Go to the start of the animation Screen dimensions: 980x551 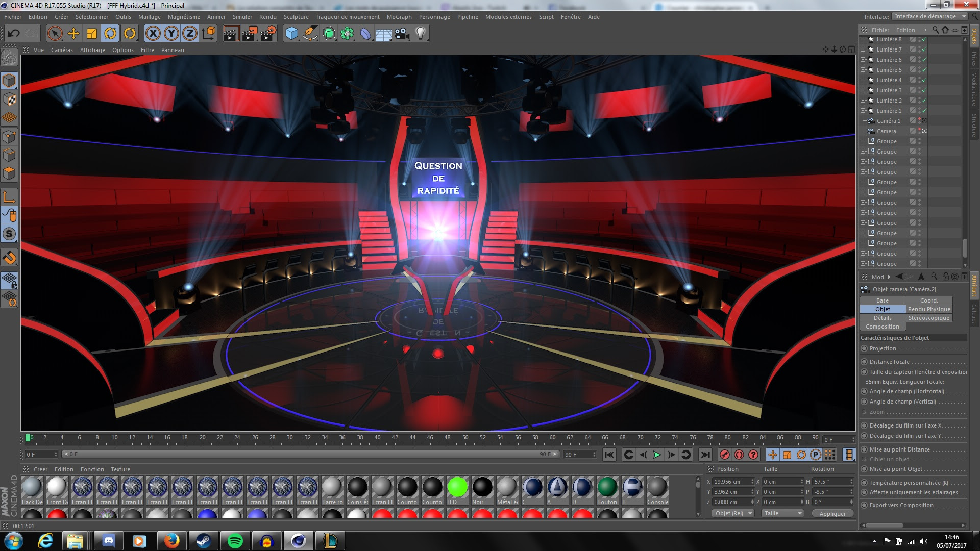tap(609, 455)
